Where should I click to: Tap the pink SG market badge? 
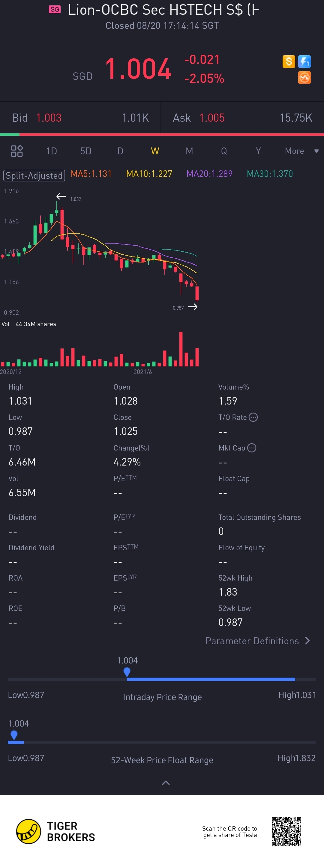[x=55, y=9]
